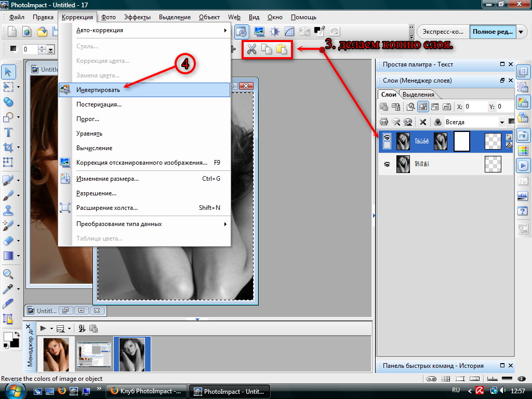Click the thumbnail zoom icon in Layer Manager
This screenshot has height=399, width=532.
click(411, 107)
